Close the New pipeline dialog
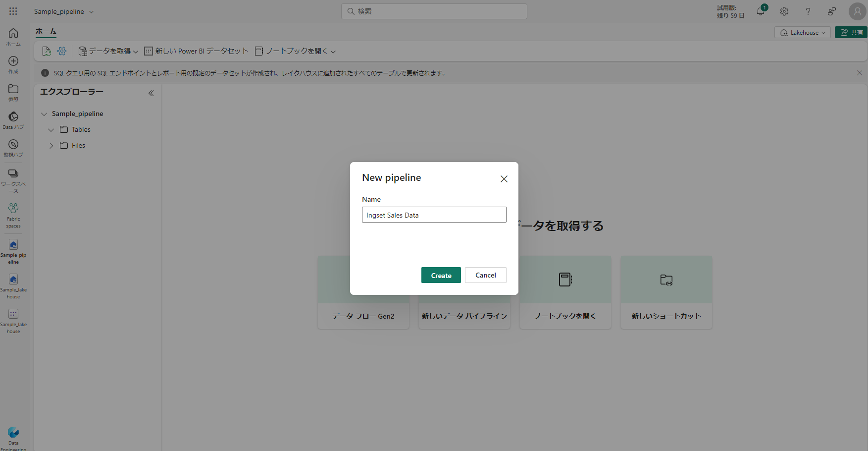 [x=504, y=179]
